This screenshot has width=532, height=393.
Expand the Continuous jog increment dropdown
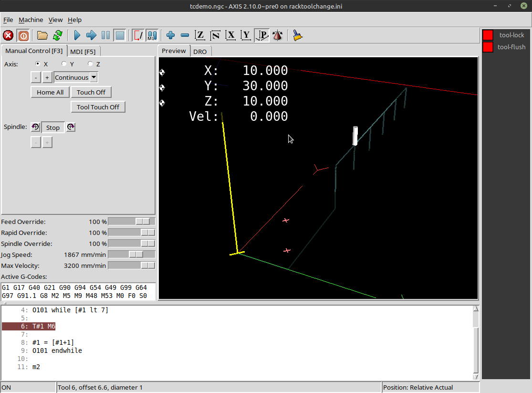click(94, 77)
